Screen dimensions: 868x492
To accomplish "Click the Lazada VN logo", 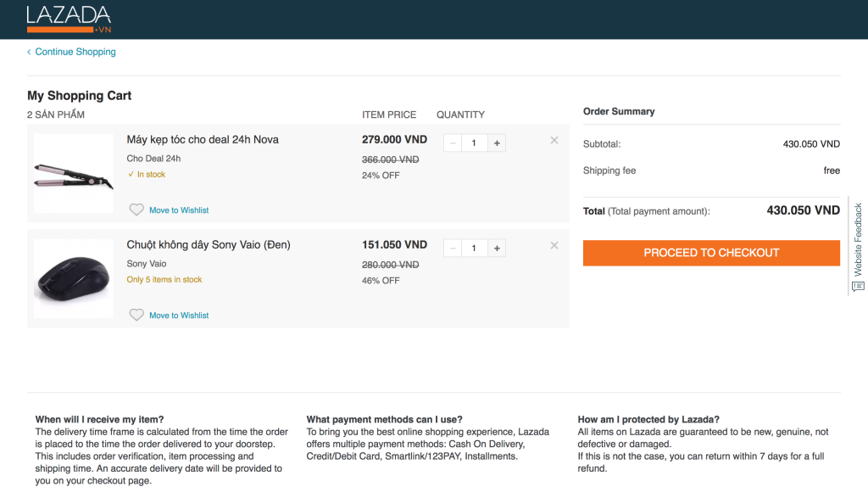I will [x=69, y=19].
